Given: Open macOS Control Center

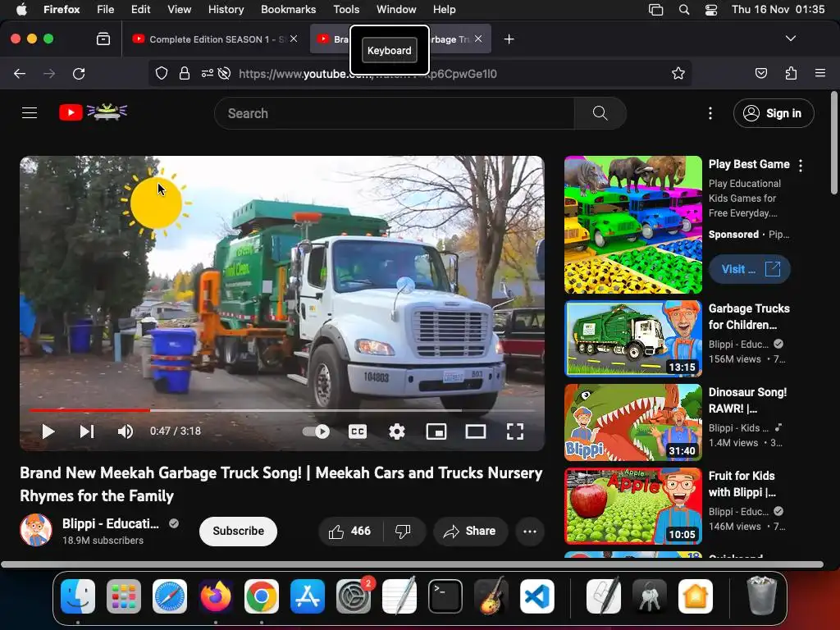Looking at the screenshot, I should 711,9.
